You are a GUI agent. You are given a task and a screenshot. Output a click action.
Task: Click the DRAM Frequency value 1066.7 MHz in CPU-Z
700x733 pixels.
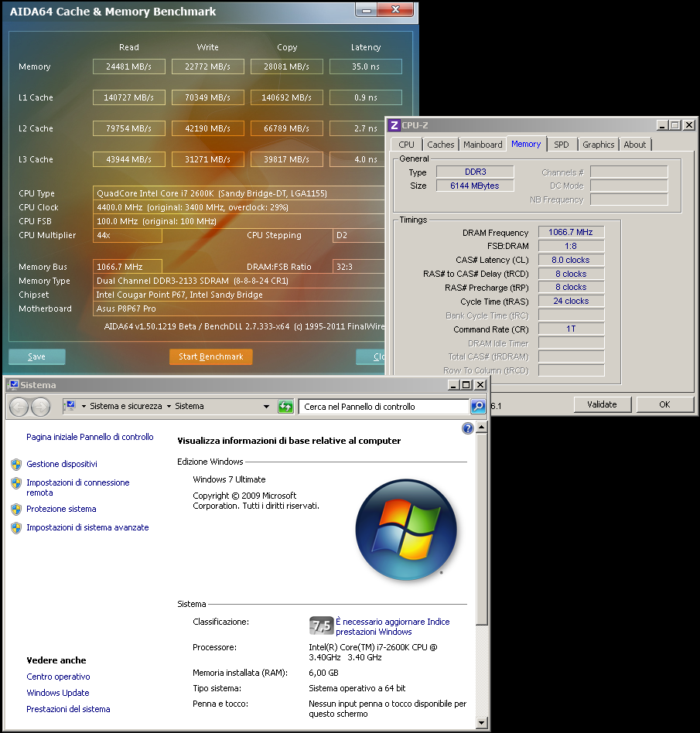pos(571,232)
